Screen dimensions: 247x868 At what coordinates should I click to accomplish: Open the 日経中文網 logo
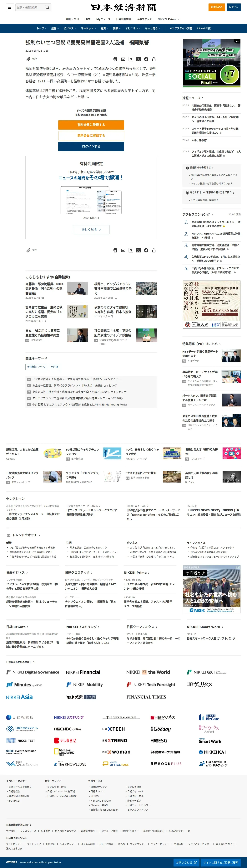(81, 697)
